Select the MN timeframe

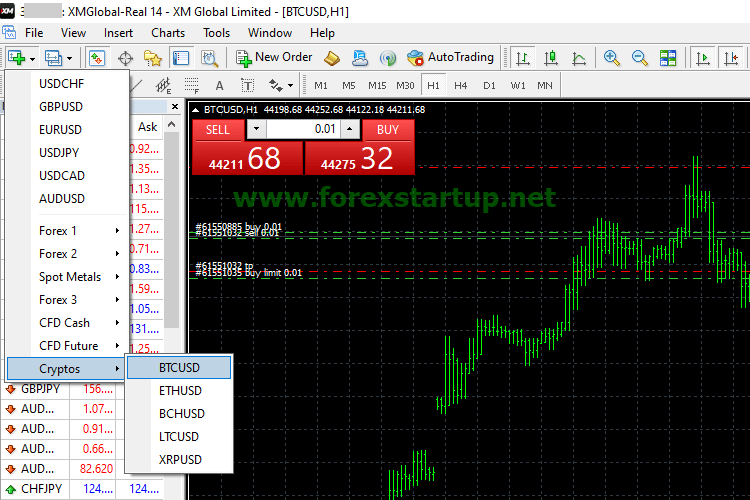coord(545,86)
